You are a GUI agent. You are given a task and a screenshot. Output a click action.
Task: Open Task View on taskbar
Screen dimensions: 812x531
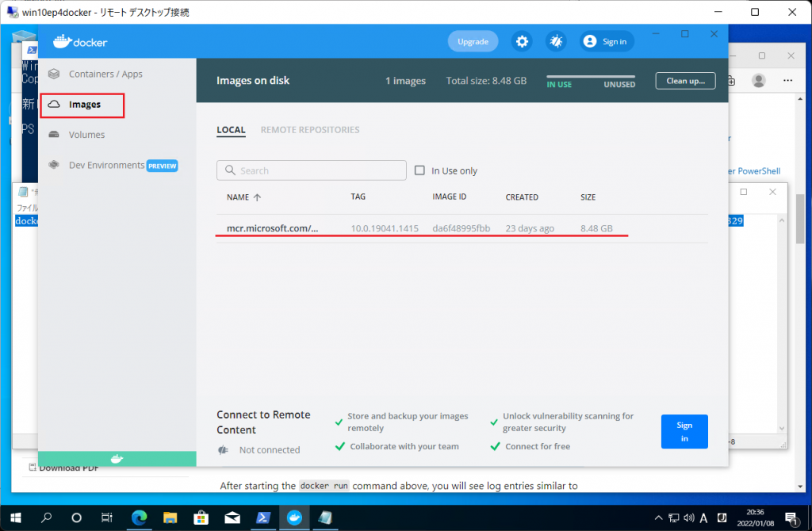click(107, 518)
